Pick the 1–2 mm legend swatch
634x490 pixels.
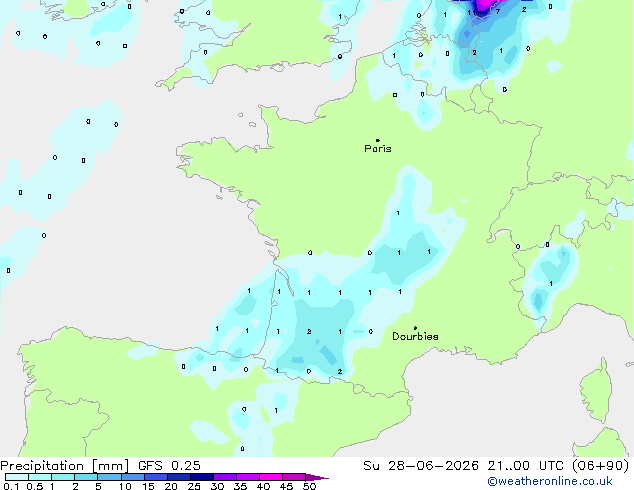click(63, 477)
